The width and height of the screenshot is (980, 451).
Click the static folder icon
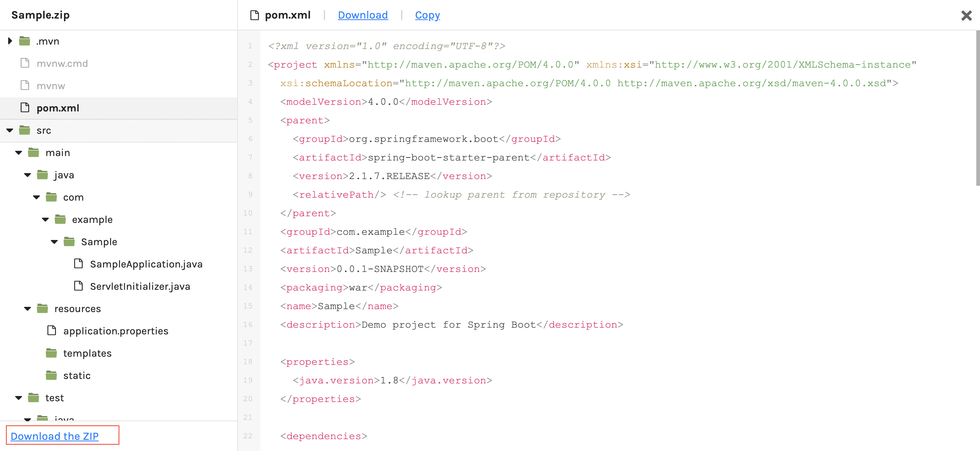(51, 375)
